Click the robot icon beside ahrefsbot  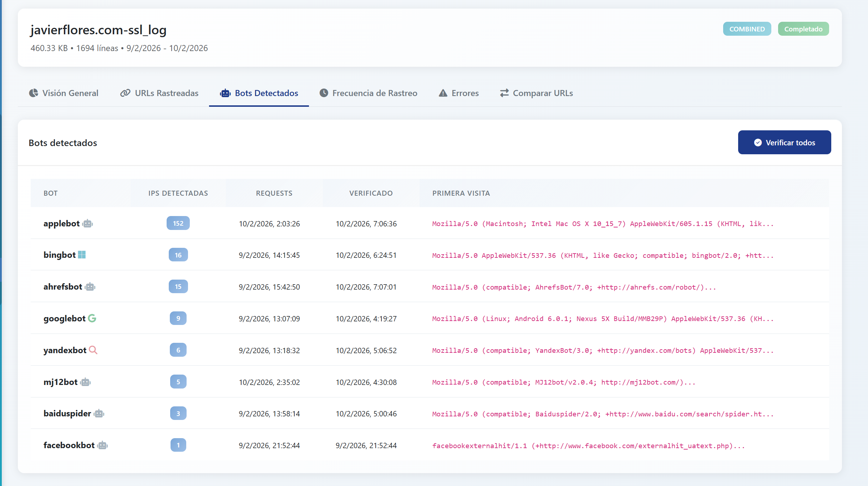90,287
